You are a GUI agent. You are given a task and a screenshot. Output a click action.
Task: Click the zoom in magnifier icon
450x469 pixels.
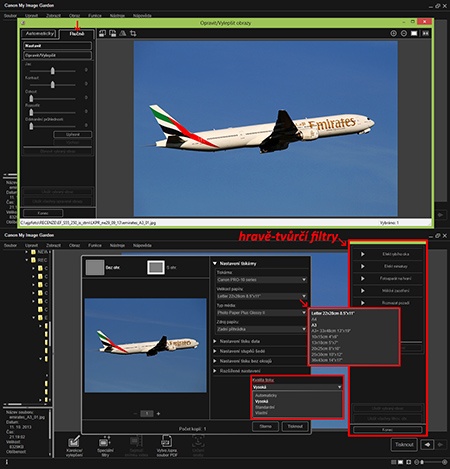coord(393,33)
